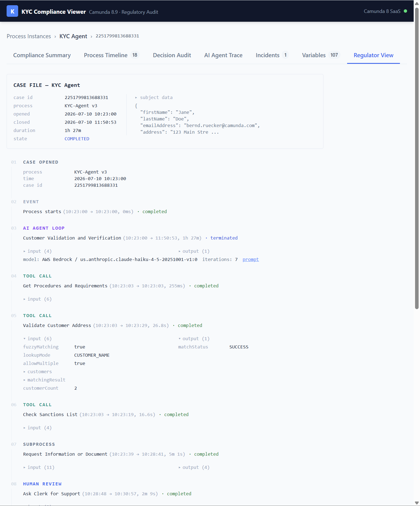The image size is (420, 506).
Task: Click the lookupMode CUSTOMER_NAME value
Action: [x=92, y=355]
